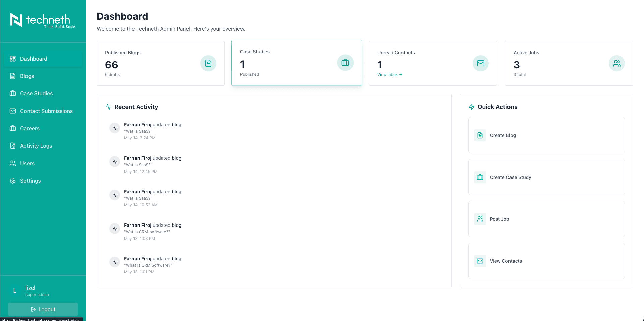Click the Activity Logs file icon in sidebar
This screenshot has height=321, width=644.
click(x=13, y=146)
